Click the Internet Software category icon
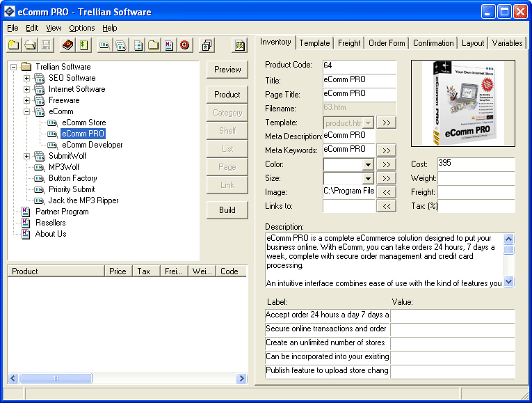The image size is (532, 403). (x=40, y=89)
